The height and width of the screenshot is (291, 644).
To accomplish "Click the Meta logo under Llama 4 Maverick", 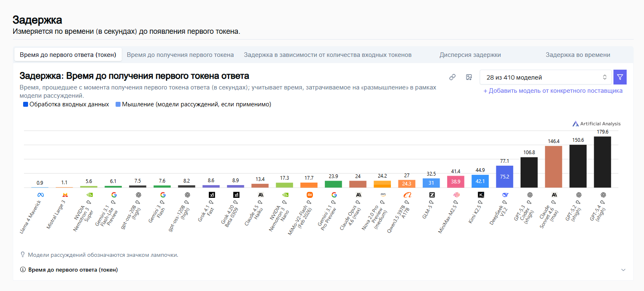I will pyautogui.click(x=40, y=195).
